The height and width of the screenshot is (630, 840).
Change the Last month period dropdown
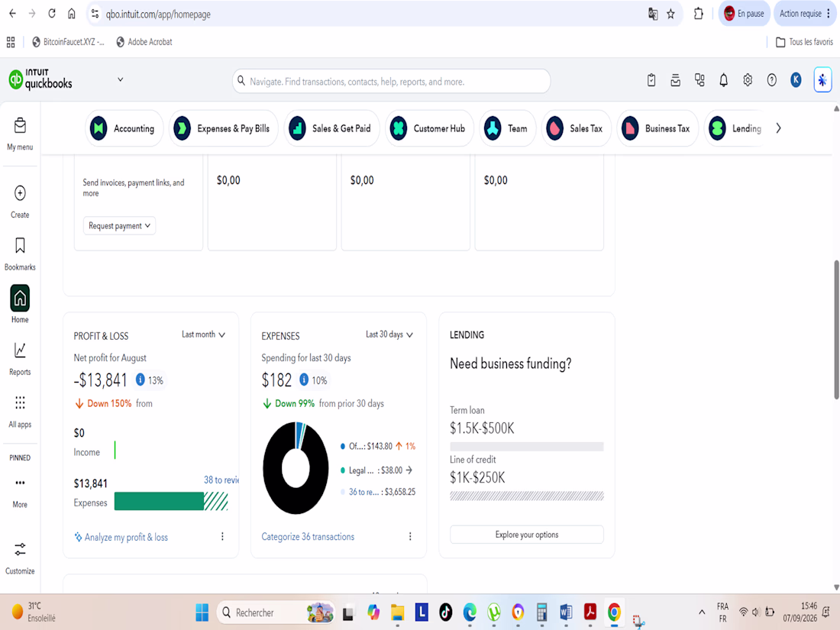(203, 334)
